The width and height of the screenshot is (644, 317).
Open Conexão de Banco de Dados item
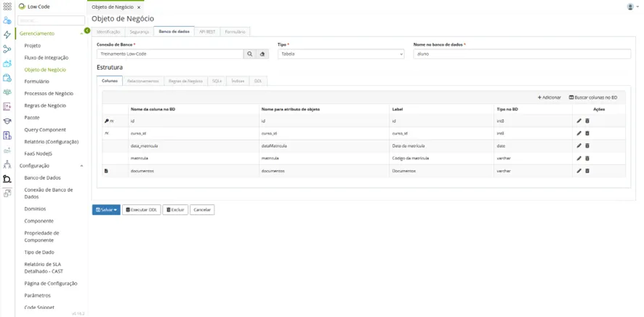coord(49,193)
